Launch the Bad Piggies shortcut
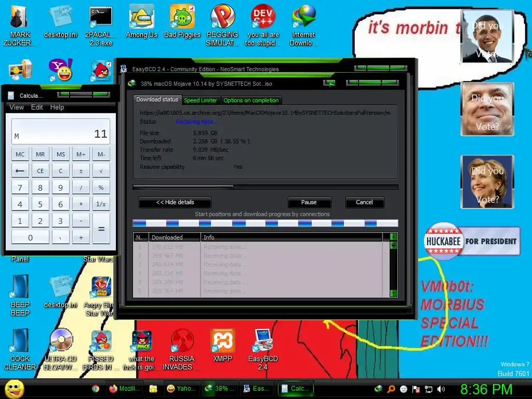Image resolution: width=532 pixels, height=399 pixels. coord(182,21)
